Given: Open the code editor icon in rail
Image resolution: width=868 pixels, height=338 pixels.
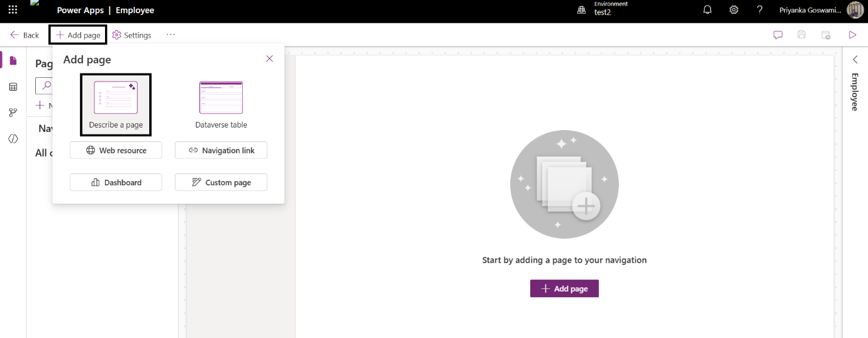Looking at the screenshot, I should (13, 139).
